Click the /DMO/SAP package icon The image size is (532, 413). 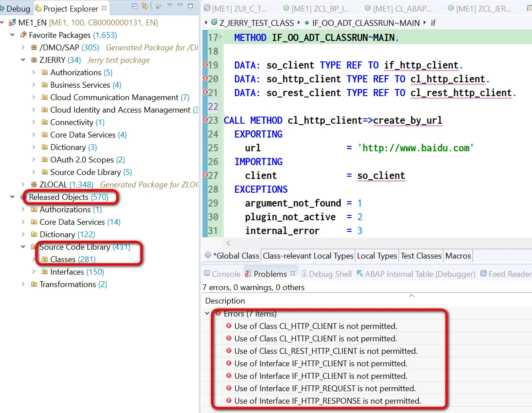click(x=34, y=48)
